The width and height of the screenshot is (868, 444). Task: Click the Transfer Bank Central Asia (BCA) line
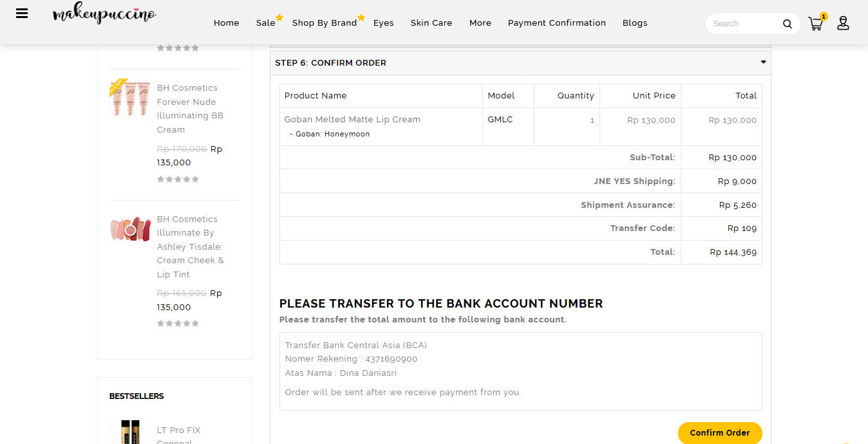356,346
